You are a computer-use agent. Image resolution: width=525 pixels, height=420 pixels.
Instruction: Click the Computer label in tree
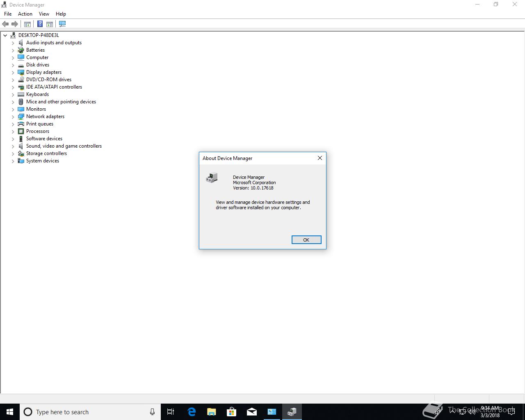37,57
